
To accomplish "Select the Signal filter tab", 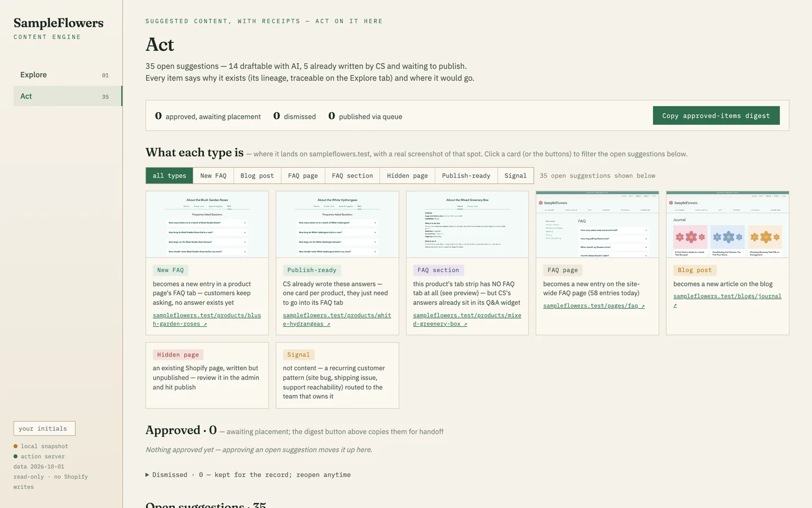I will point(515,176).
